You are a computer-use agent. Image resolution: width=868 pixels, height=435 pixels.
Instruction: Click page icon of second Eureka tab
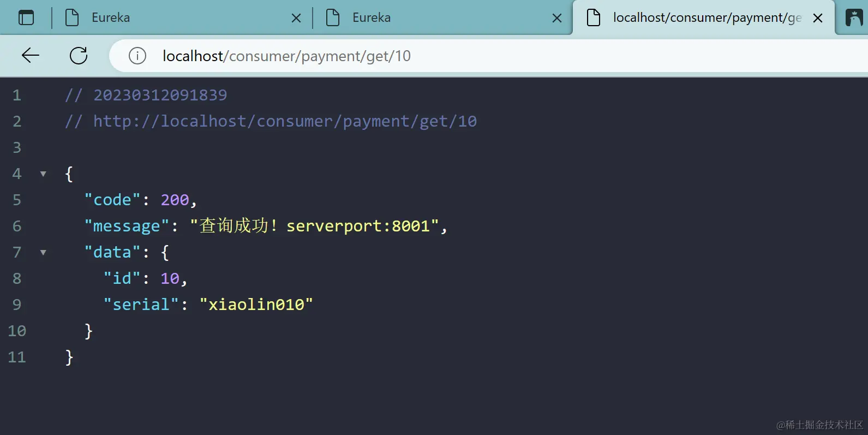click(x=333, y=17)
